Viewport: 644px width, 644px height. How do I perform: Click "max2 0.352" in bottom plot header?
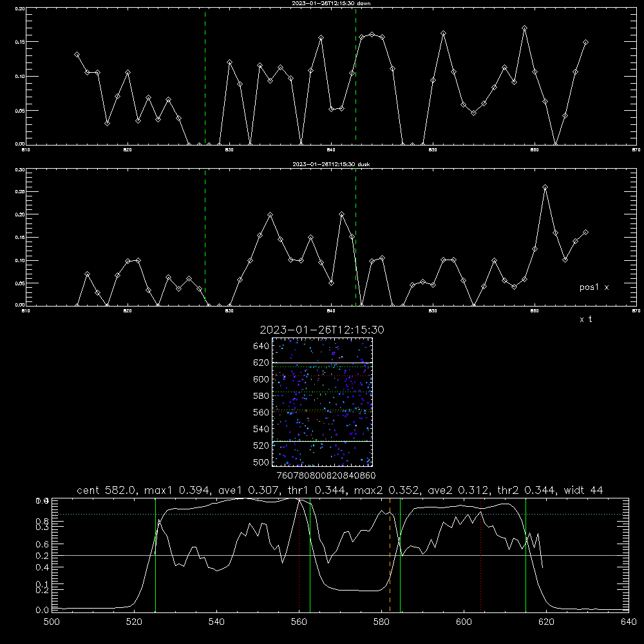386,490
